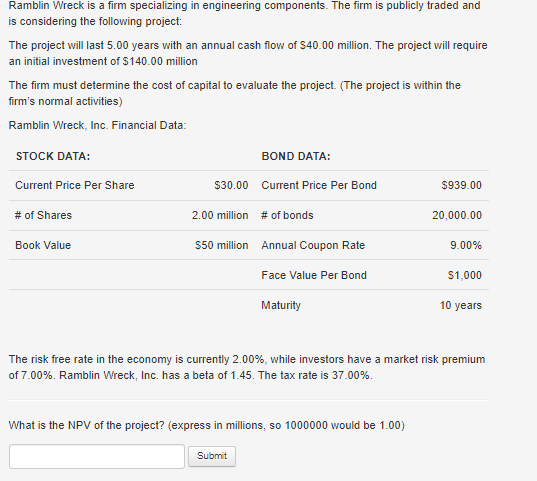This screenshot has height=481, width=537.
Task: Click the $939.00 bond price value
Action: click(x=461, y=185)
